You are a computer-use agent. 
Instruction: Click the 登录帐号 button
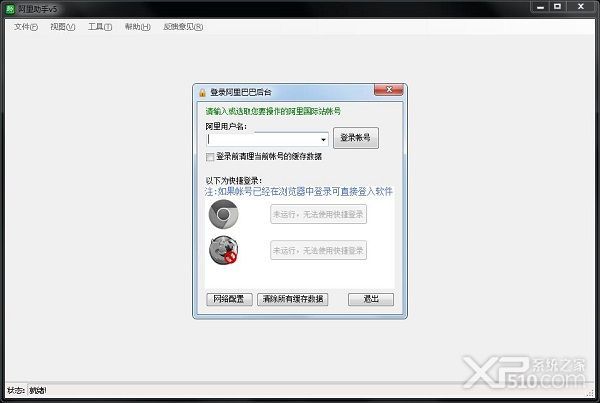(x=356, y=138)
